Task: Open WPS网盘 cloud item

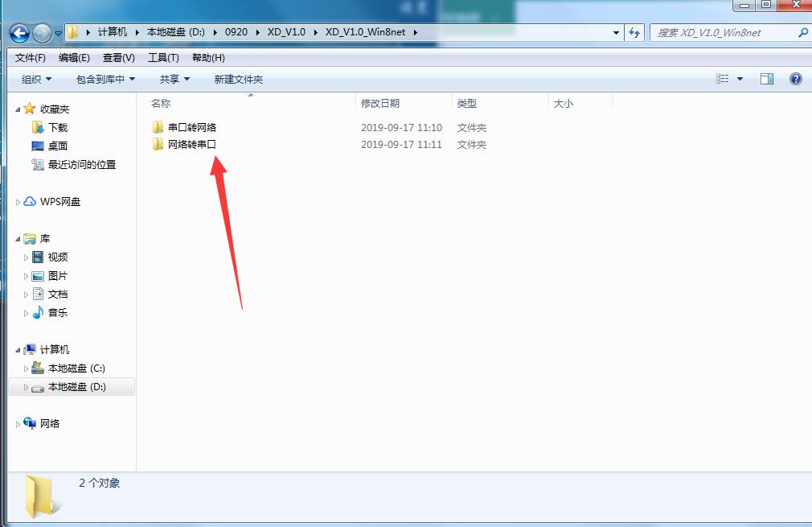Action: 52,202
